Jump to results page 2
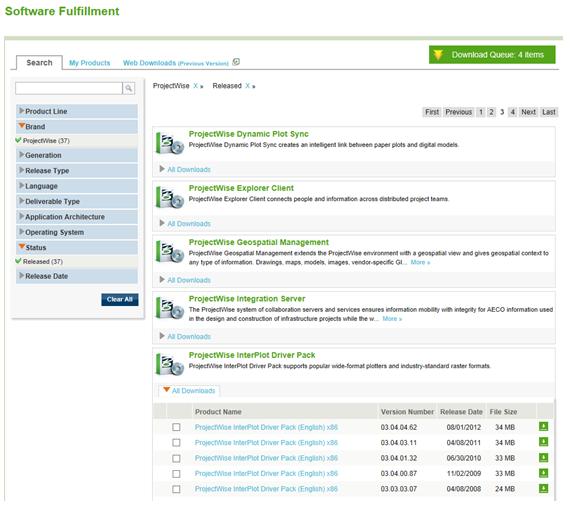The height and width of the screenshot is (513, 570). tap(491, 112)
